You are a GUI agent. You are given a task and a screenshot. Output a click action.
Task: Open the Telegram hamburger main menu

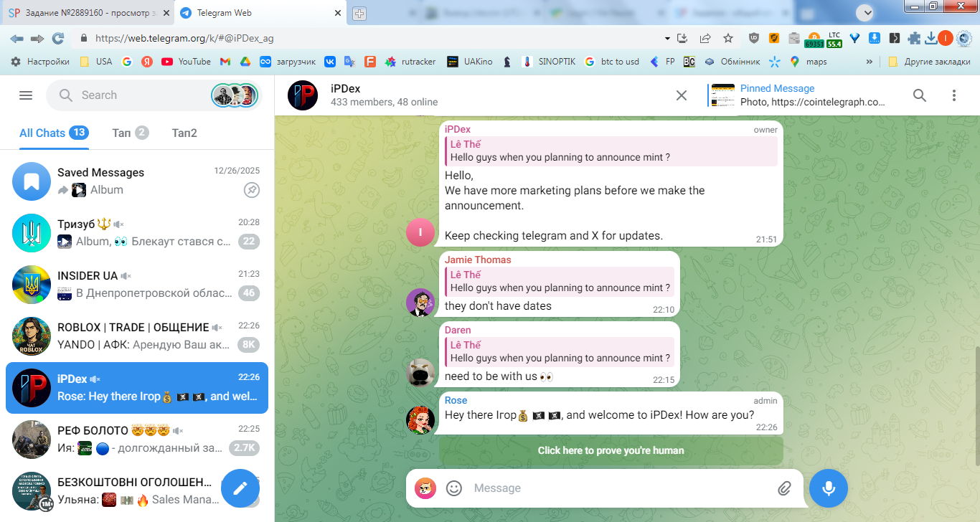point(26,95)
